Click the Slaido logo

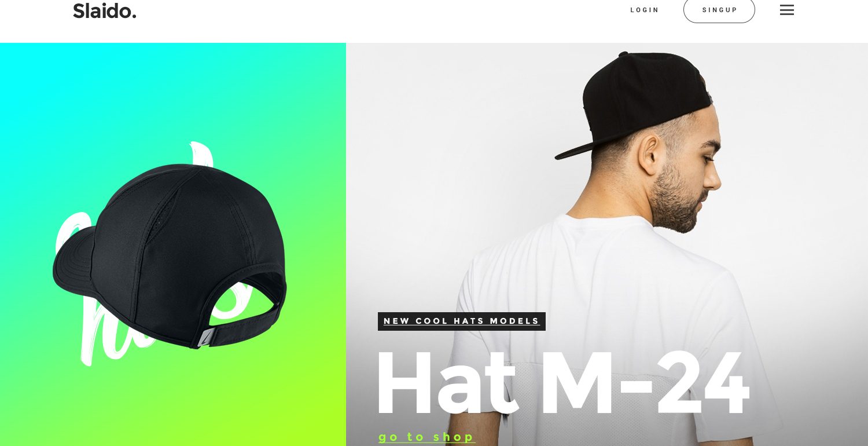[x=105, y=10]
